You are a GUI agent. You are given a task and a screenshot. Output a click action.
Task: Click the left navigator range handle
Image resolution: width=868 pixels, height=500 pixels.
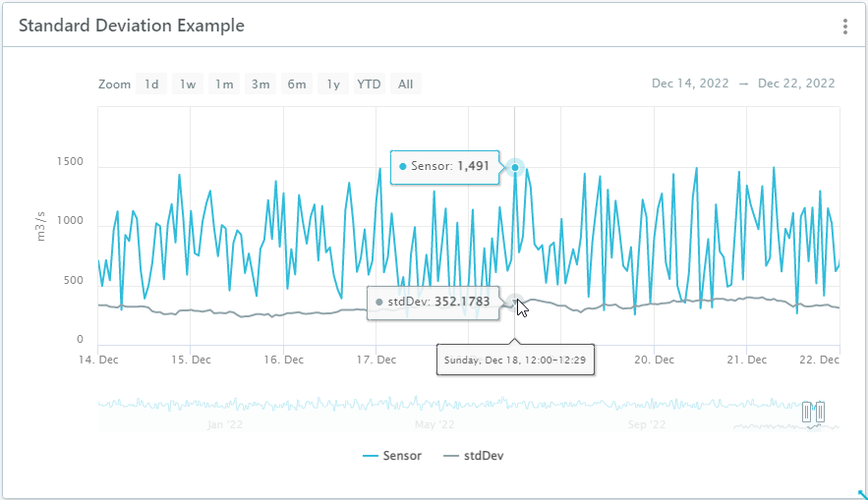(807, 412)
